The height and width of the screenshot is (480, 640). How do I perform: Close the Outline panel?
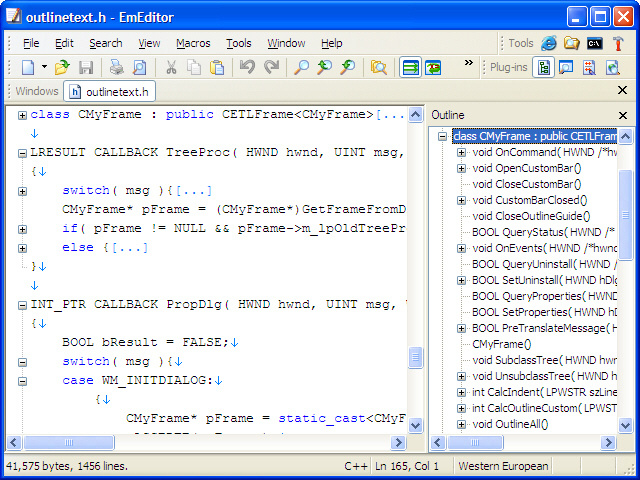click(x=623, y=115)
